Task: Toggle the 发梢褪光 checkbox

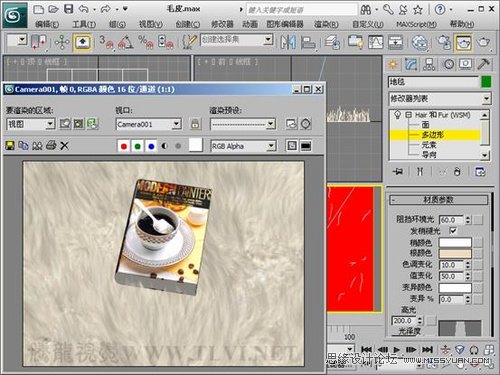Action: point(453,231)
